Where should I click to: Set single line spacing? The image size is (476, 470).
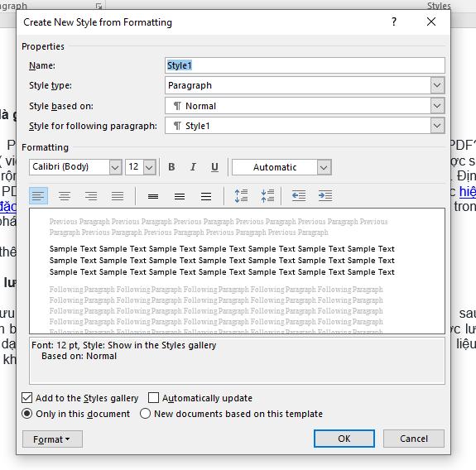(x=153, y=196)
